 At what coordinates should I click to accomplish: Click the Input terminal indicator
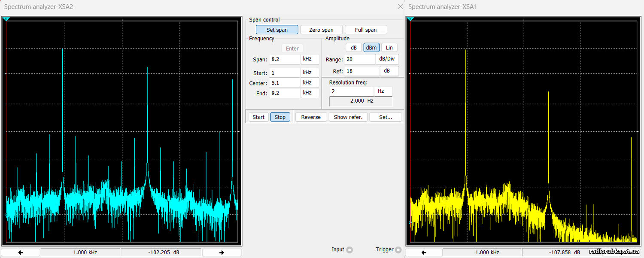pos(349,250)
